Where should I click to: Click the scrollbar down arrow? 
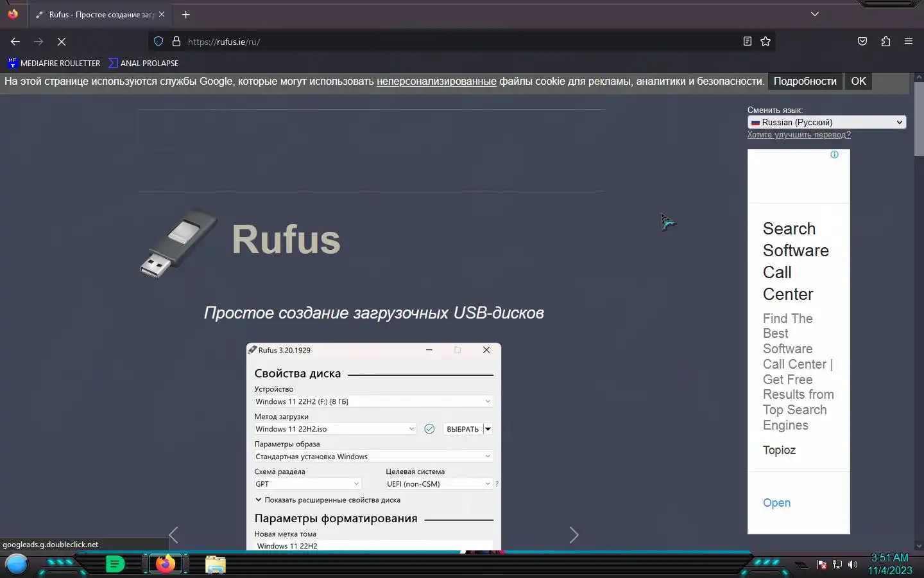(919, 546)
